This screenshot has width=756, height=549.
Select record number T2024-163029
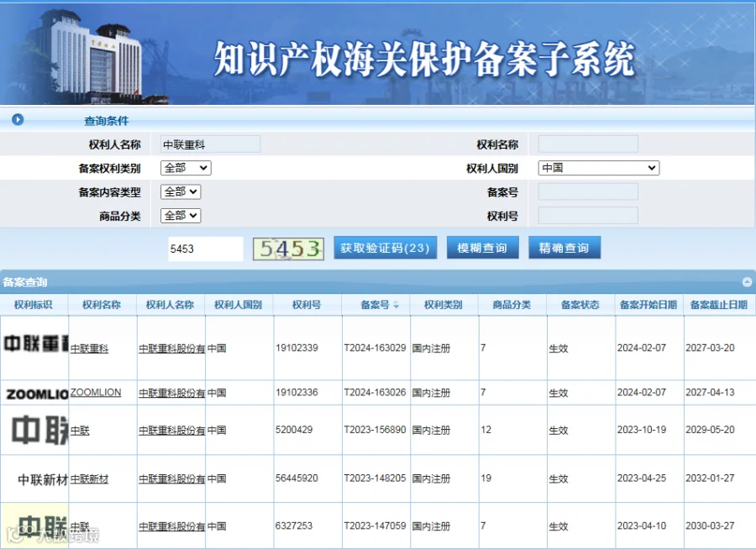click(x=375, y=348)
